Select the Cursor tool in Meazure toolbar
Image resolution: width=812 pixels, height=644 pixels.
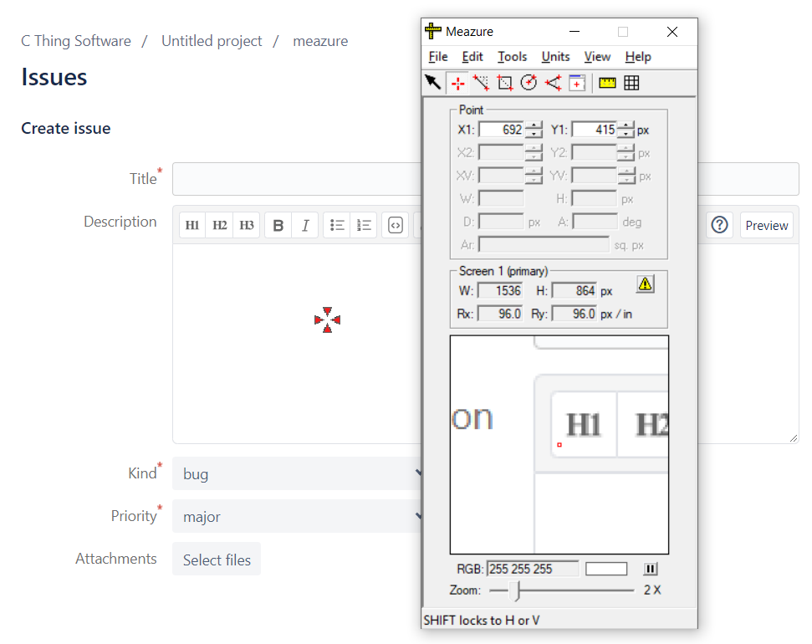(433, 82)
